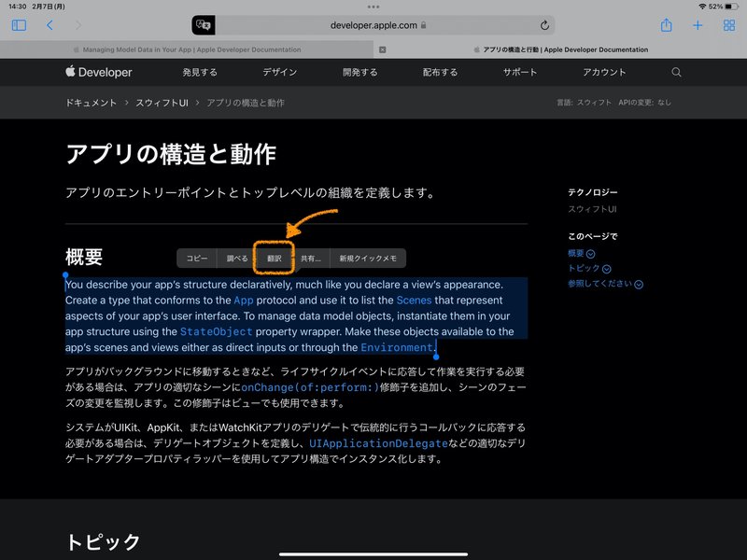The width and height of the screenshot is (747, 560).
Task: Click the APIの変更: なし label
Action: tap(644, 103)
